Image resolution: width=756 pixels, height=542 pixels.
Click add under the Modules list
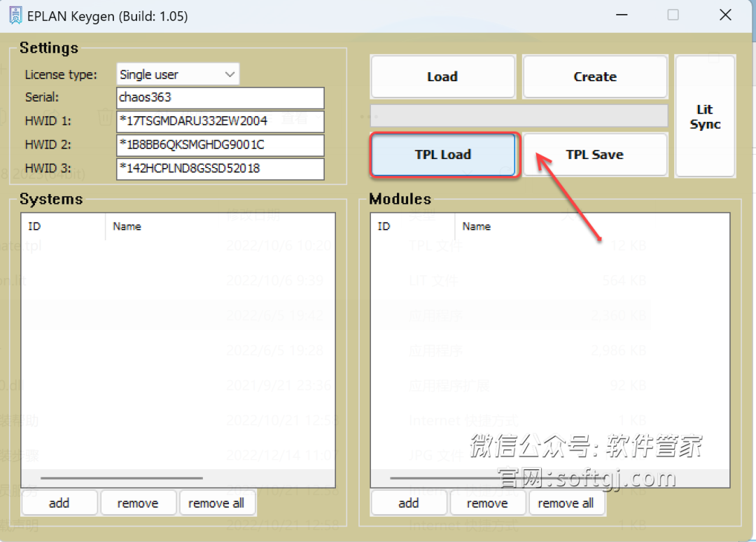click(409, 503)
